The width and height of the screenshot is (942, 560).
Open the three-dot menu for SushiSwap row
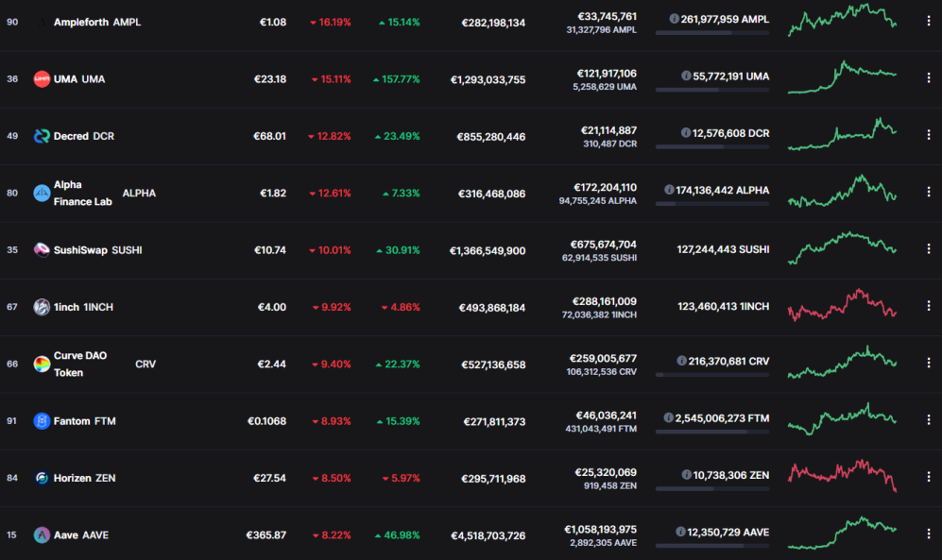click(929, 249)
